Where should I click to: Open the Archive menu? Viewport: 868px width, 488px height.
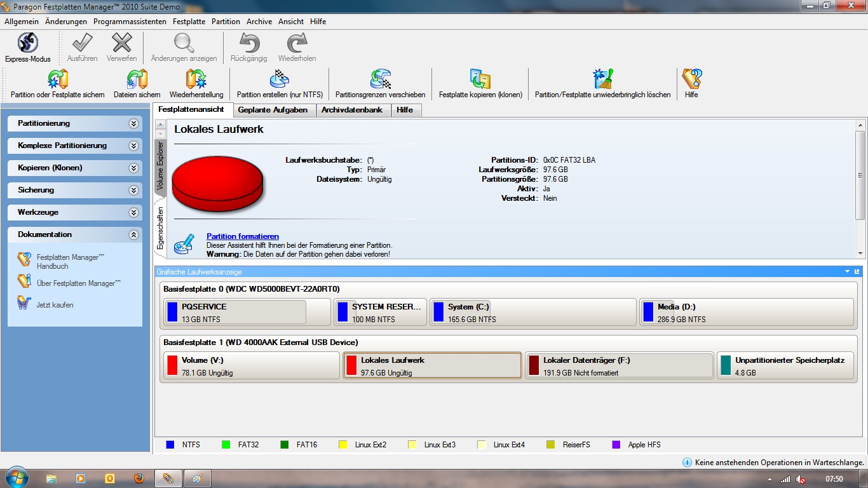click(x=259, y=22)
